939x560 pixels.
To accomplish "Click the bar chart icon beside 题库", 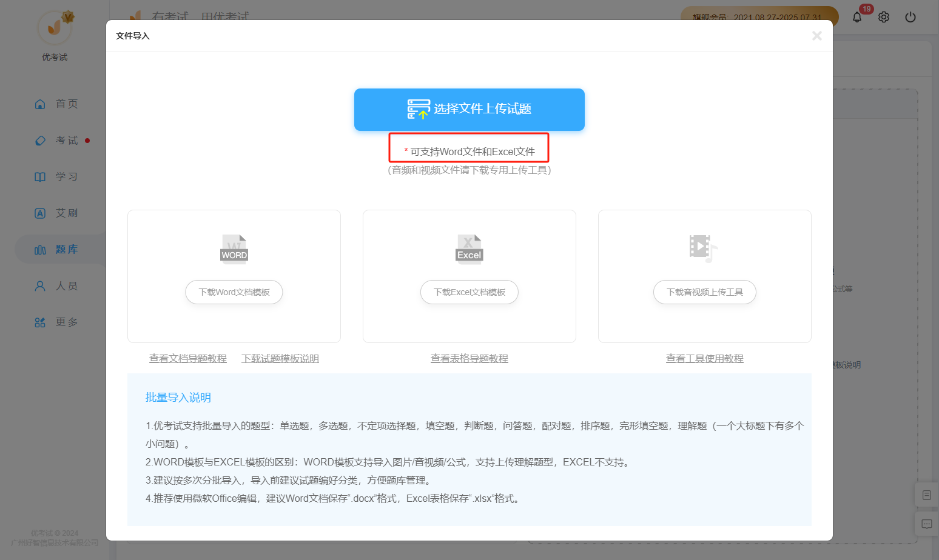I will pyautogui.click(x=40, y=250).
